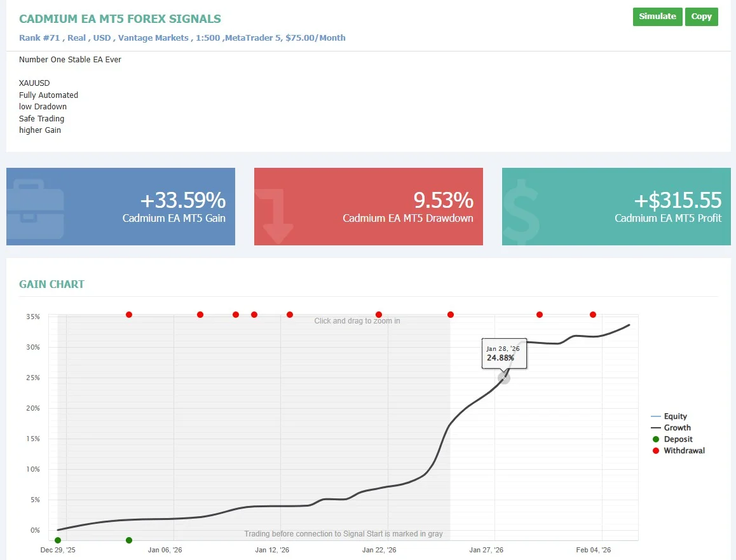Toggle Withdrawal markers in chart legend
Image resolution: width=736 pixels, height=560 pixels.
[x=684, y=451]
